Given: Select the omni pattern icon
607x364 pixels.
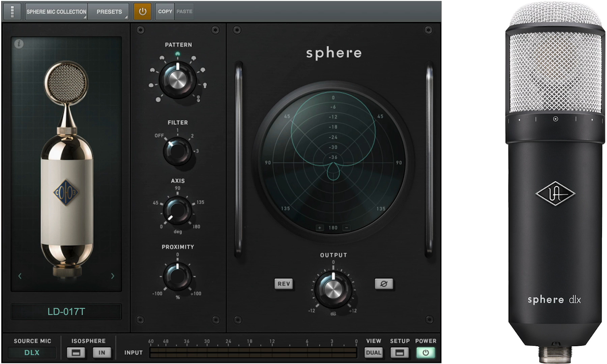Looking at the screenshot, I should [x=158, y=99].
